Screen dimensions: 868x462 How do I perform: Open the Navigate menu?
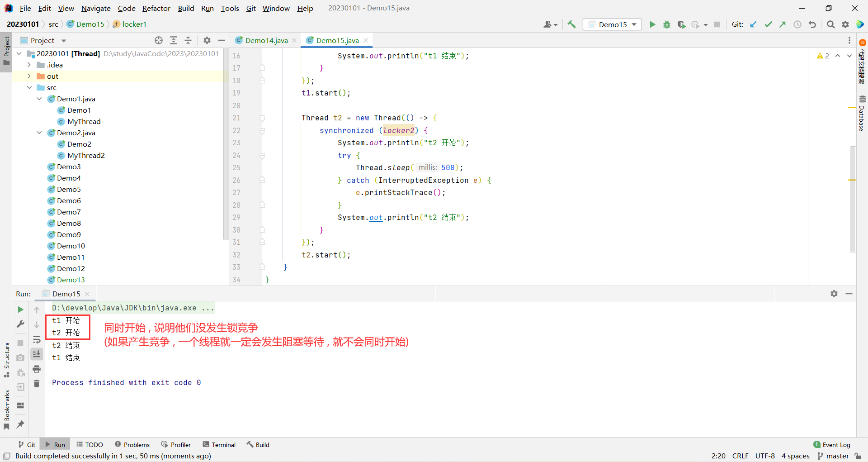pos(96,8)
